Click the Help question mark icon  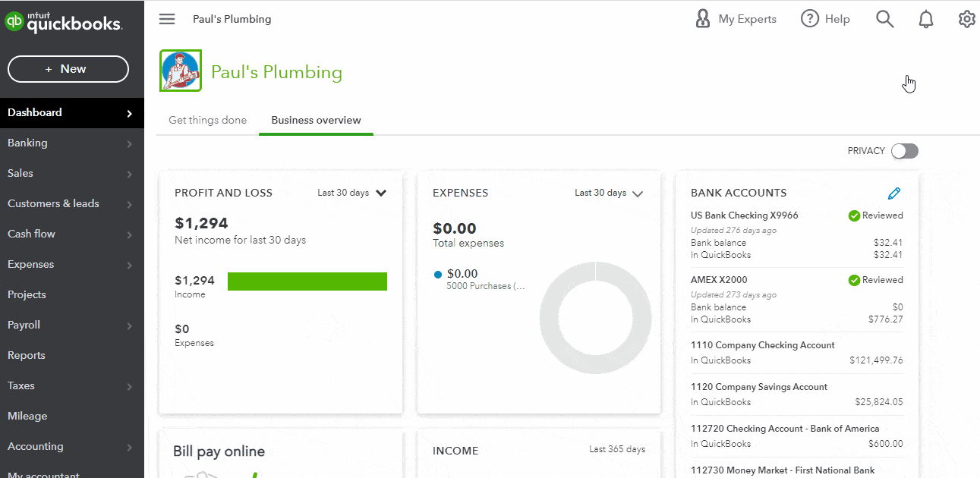[810, 19]
